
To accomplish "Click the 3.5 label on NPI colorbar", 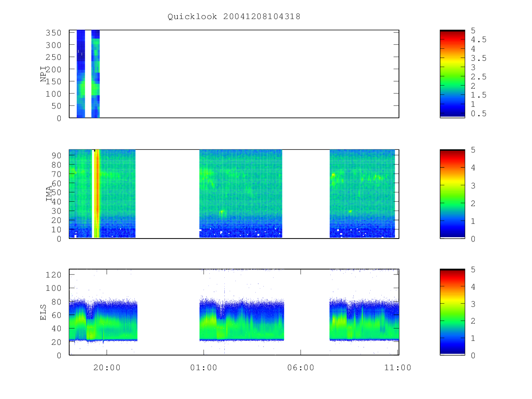I will pos(478,58).
